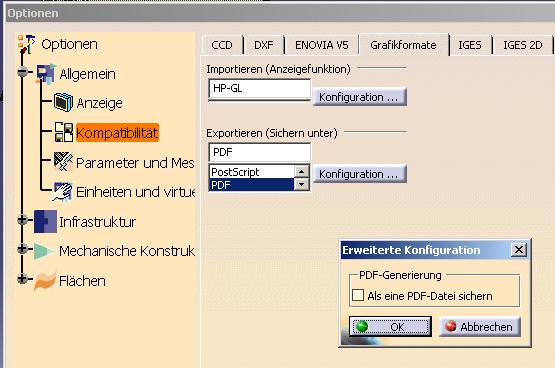Open the IGES 2D tab
Image resolution: width=555 pixels, height=368 pixels.
tap(522, 45)
